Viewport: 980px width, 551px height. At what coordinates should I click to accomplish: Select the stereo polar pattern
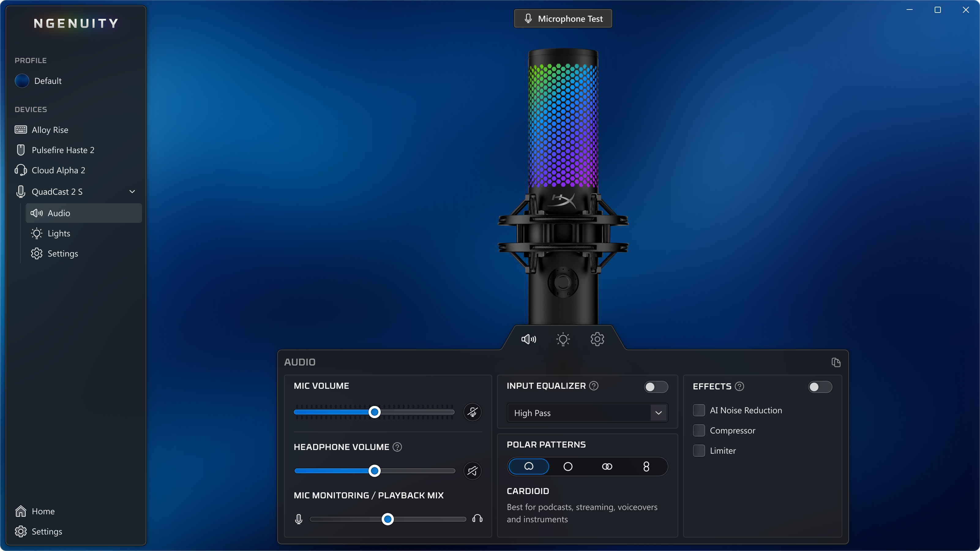point(607,467)
